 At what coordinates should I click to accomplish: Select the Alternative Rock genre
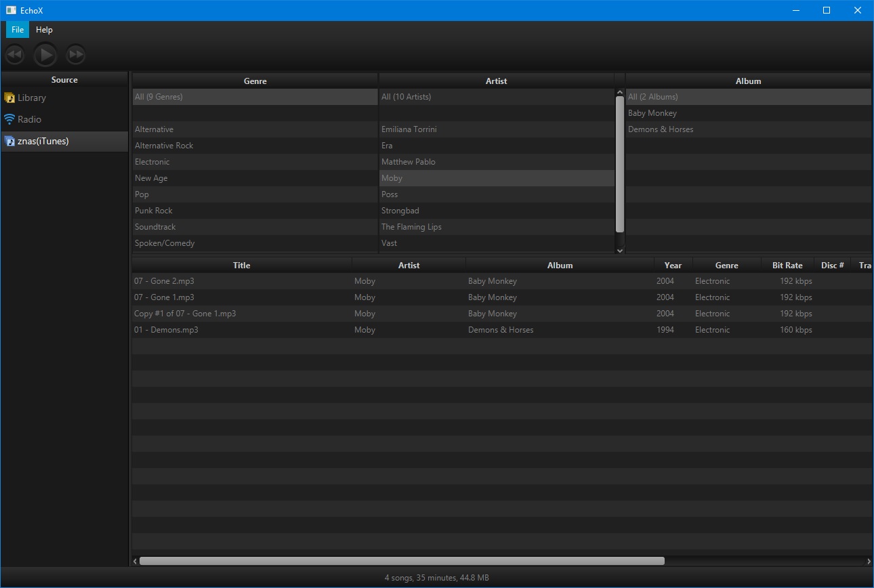[x=255, y=146]
